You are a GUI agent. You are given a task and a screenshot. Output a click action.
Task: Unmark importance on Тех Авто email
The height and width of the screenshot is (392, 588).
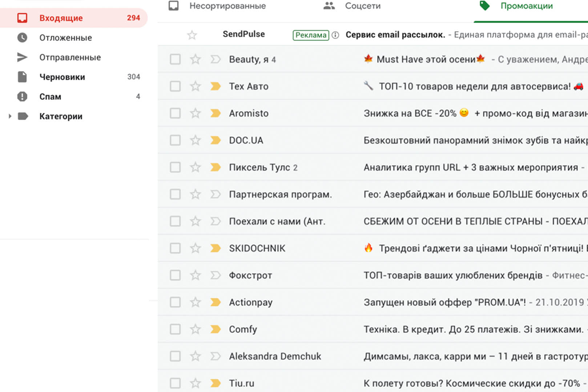pos(216,86)
